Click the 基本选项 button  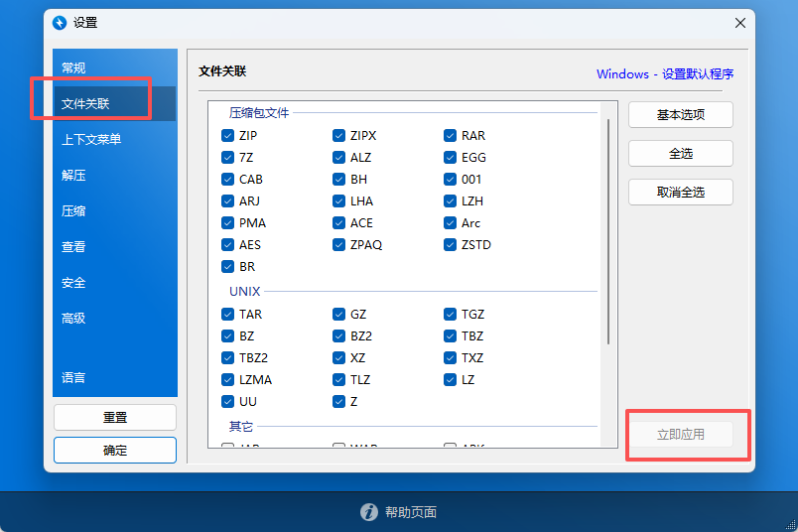(680, 115)
